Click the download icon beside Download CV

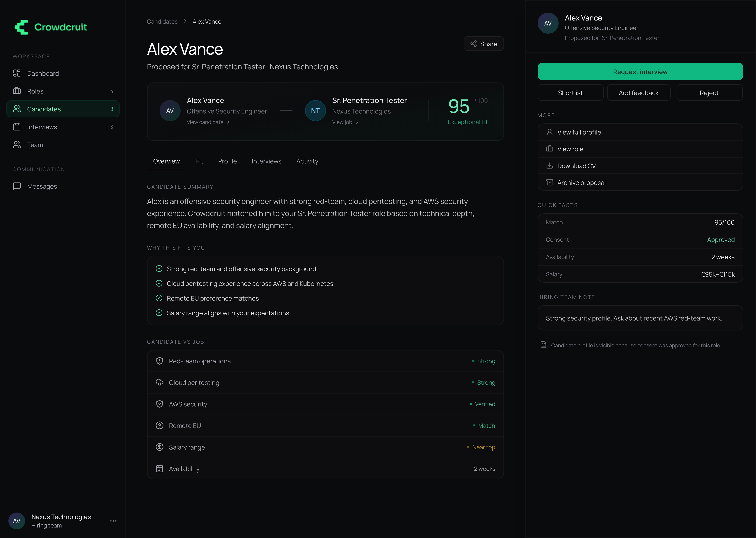tap(549, 166)
